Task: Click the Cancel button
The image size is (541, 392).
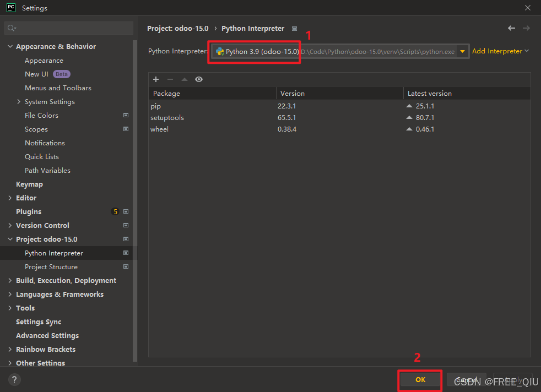Action: (466, 379)
